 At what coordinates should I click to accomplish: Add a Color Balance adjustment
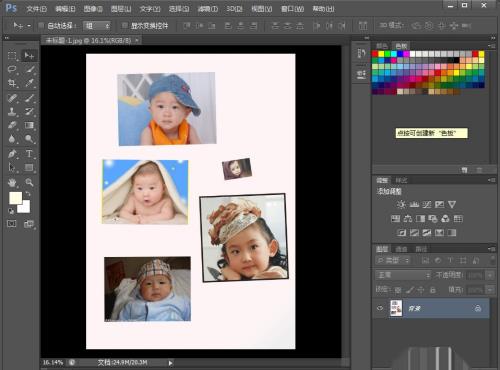coord(408,219)
